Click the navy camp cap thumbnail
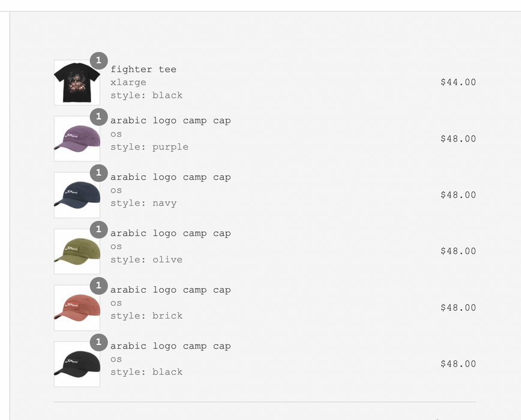Viewport: 521px width, 420px height. [77, 195]
